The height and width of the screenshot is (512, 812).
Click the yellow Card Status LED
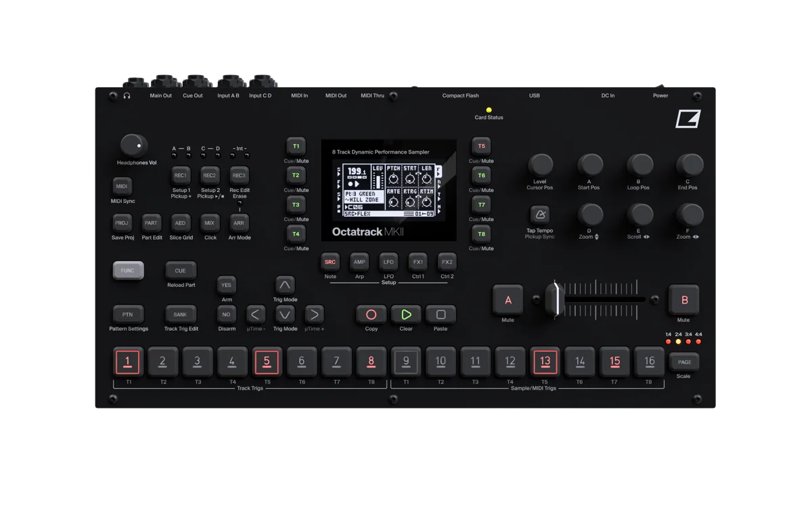(x=489, y=110)
